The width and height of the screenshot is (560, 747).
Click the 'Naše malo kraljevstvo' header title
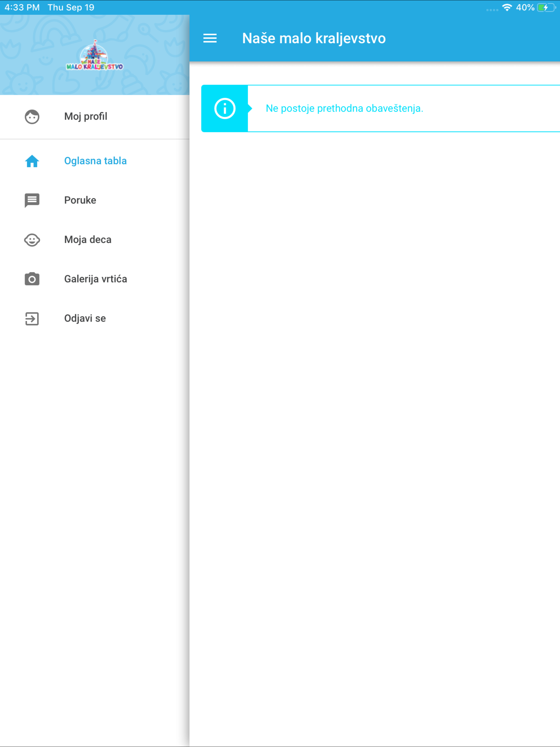pyautogui.click(x=314, y=38)
